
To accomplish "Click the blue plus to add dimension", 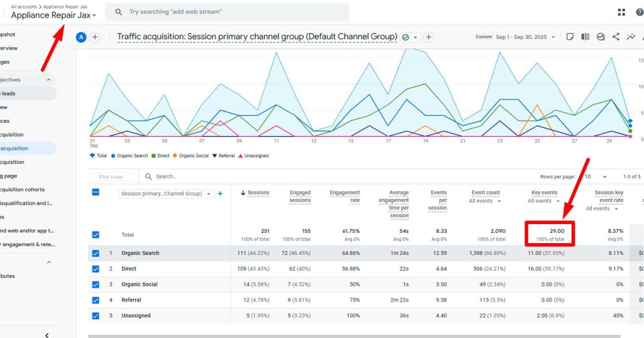I will (x=220, y=194).
